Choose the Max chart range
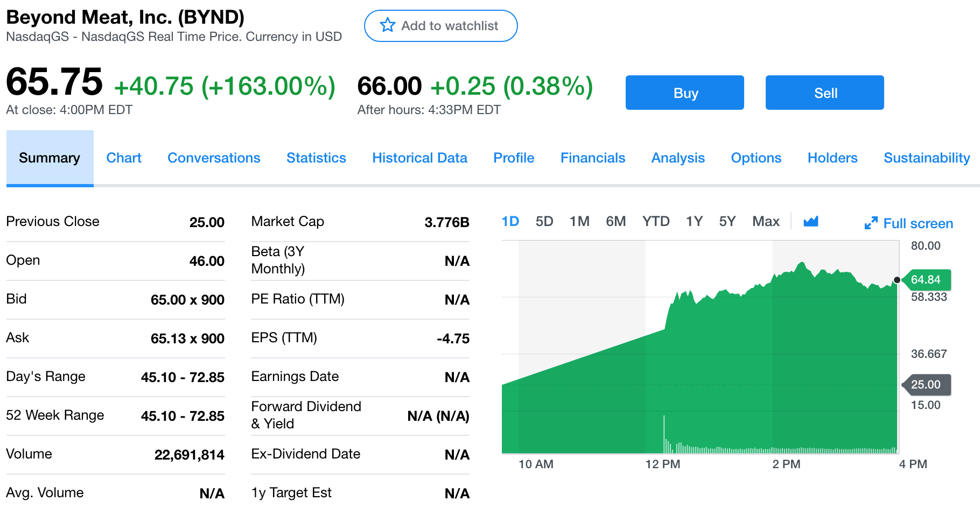Screen dimensions: 980x508 [x=766, y=221]
